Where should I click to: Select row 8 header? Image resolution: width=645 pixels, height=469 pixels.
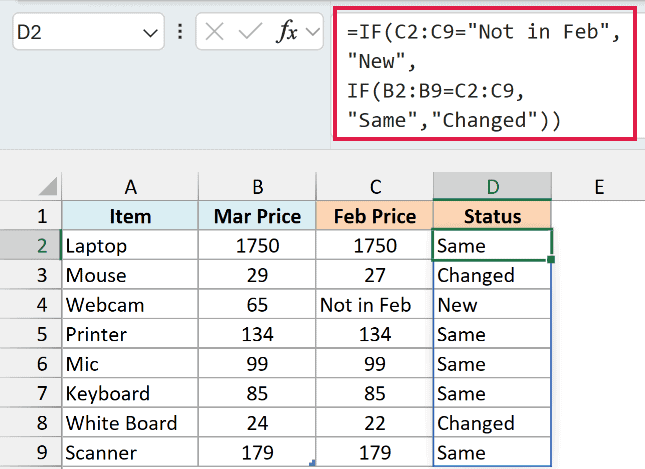31,423
